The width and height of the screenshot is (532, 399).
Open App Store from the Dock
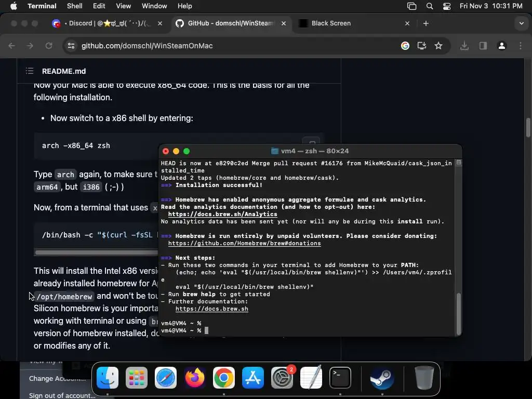click(x=253, y=378)
